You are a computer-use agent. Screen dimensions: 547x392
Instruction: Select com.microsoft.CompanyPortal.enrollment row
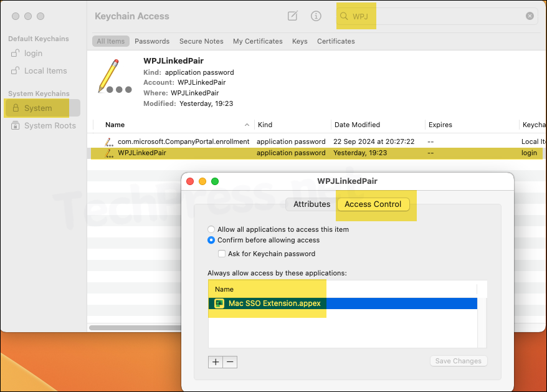pyautogui.click(x=316, y=141)
